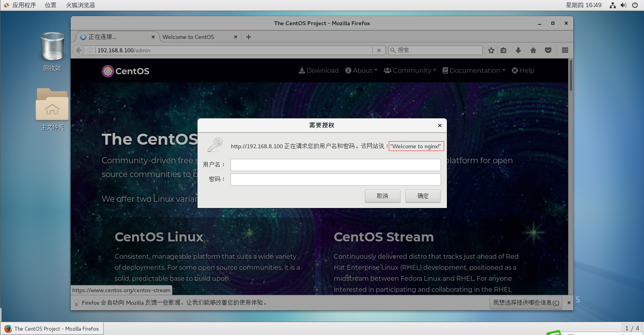This screenshot has height=335, width=644.
Task: Close the Welcome to CentOS tab
Action: [x=236, y=37]
